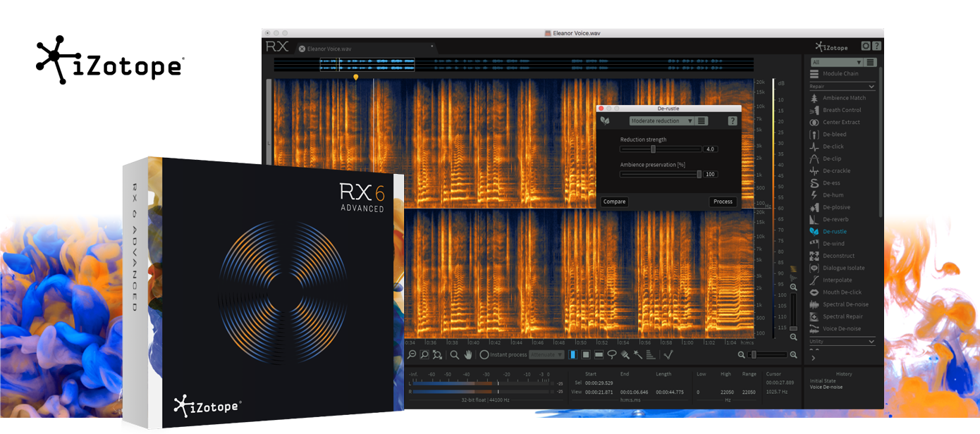This screenshot has width=980, height=434.
Task: Zoom out time with minus magnifier at toolbar start
Action: [x=412, y=354]
